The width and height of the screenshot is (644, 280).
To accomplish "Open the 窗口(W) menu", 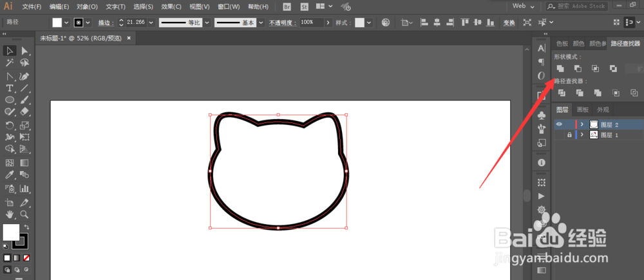I will [229, 6].
